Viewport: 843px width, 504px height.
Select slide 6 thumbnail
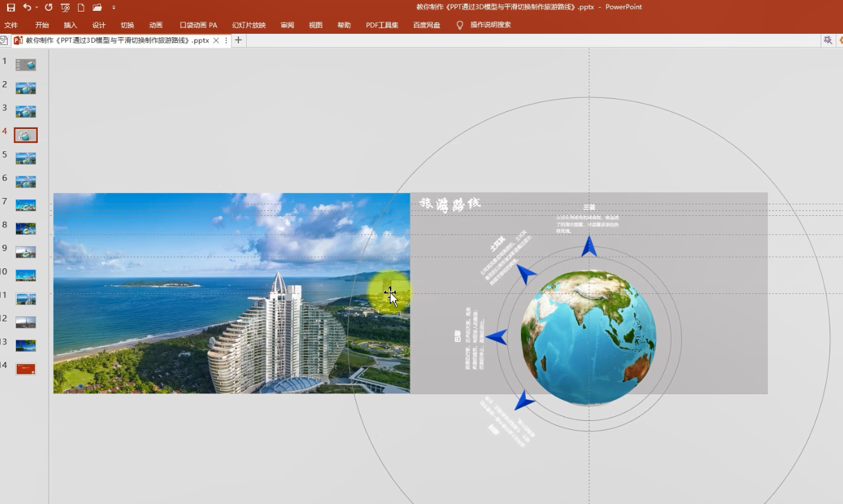[x=26, y=181]
